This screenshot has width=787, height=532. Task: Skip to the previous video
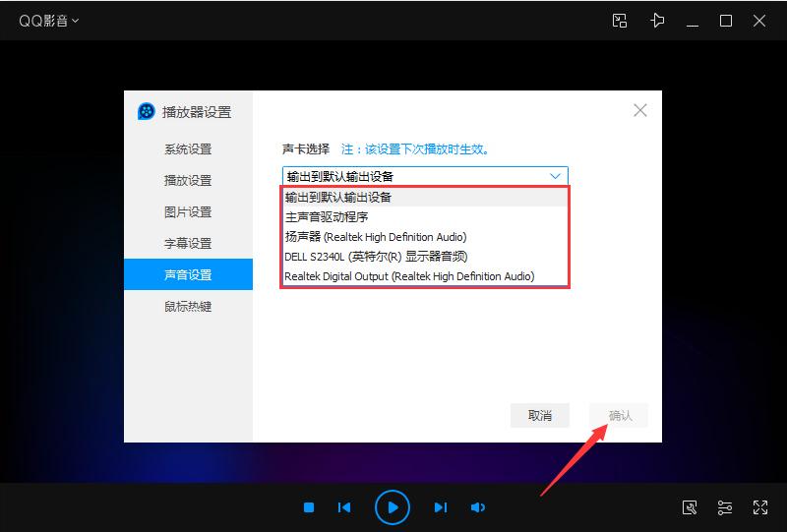344,507
